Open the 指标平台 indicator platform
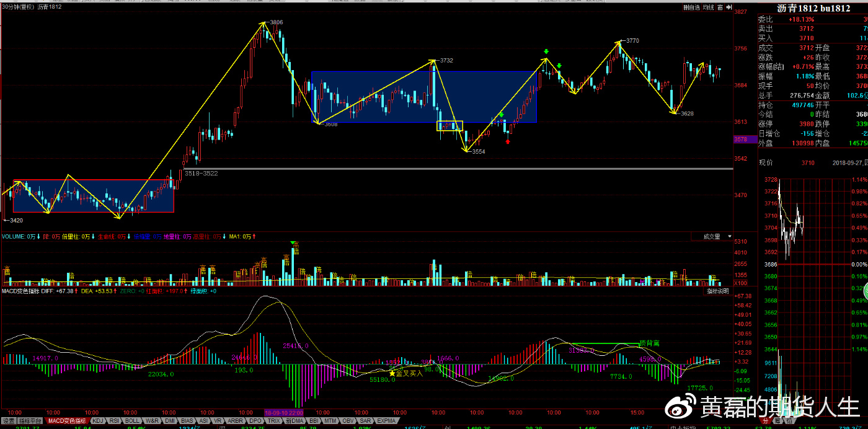 coord(29,421)
